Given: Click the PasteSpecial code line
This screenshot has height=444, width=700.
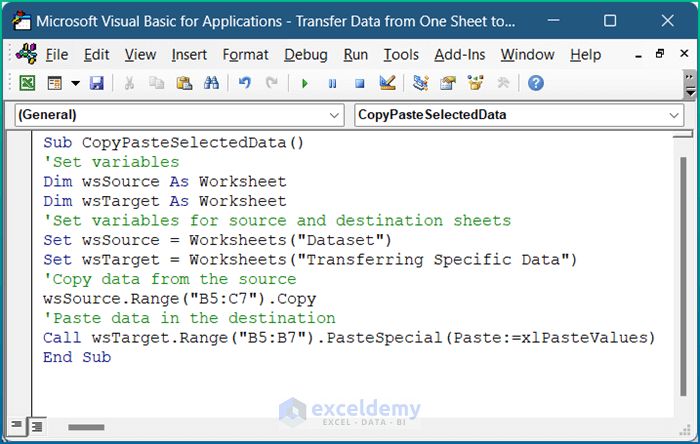Looking at the screenshot, I should (x=350, y=338).
